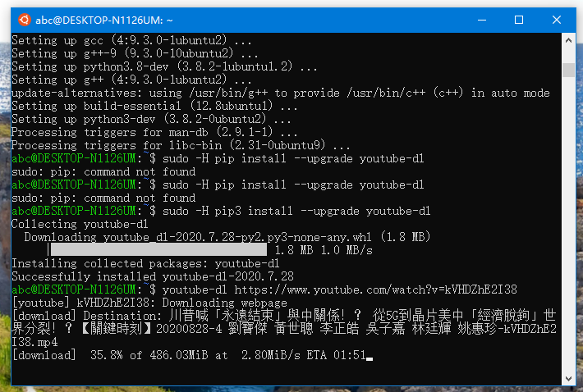The image size is (583, 392).
Task: Click line 'Setting up gcc (4:9.3.0-1ubuntu2)'
Action: (x=131, y=40)
